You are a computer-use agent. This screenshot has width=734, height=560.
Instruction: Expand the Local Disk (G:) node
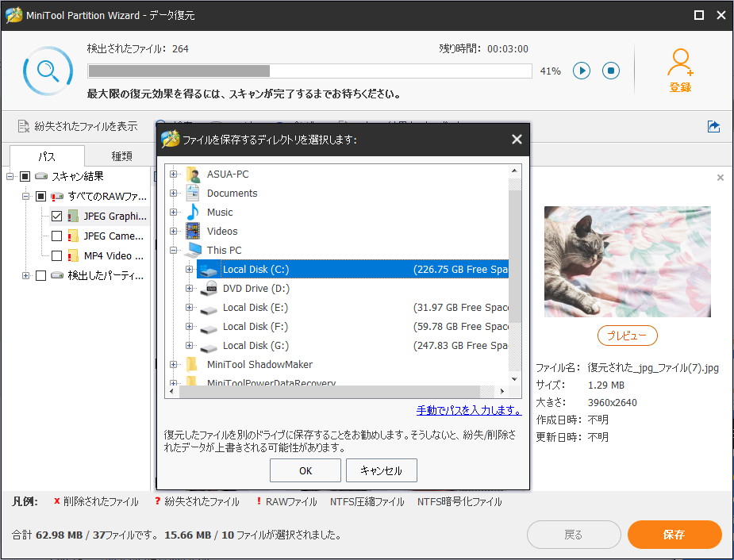189,345
